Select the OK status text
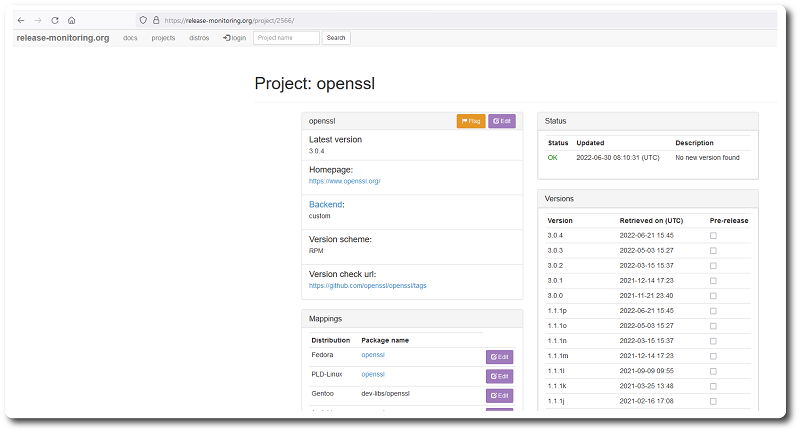This screenshot has height=432, width=800. coord(553,158)
